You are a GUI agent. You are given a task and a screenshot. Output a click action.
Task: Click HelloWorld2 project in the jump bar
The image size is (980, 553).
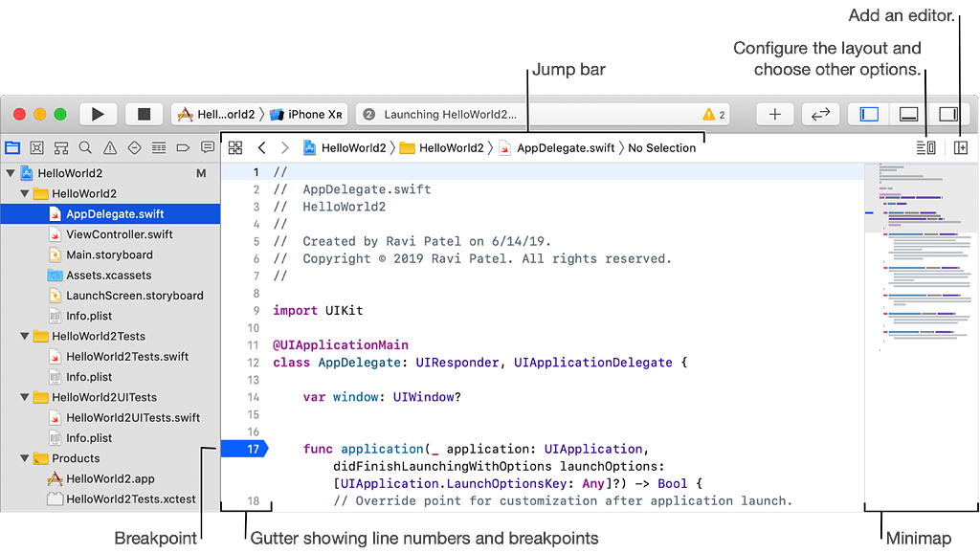click(345, 148)
